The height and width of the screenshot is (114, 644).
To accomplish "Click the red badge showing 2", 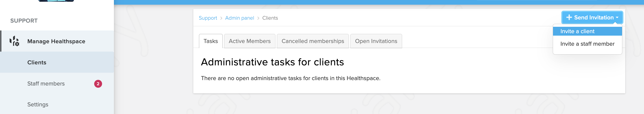I will click(x=98, y=84).
